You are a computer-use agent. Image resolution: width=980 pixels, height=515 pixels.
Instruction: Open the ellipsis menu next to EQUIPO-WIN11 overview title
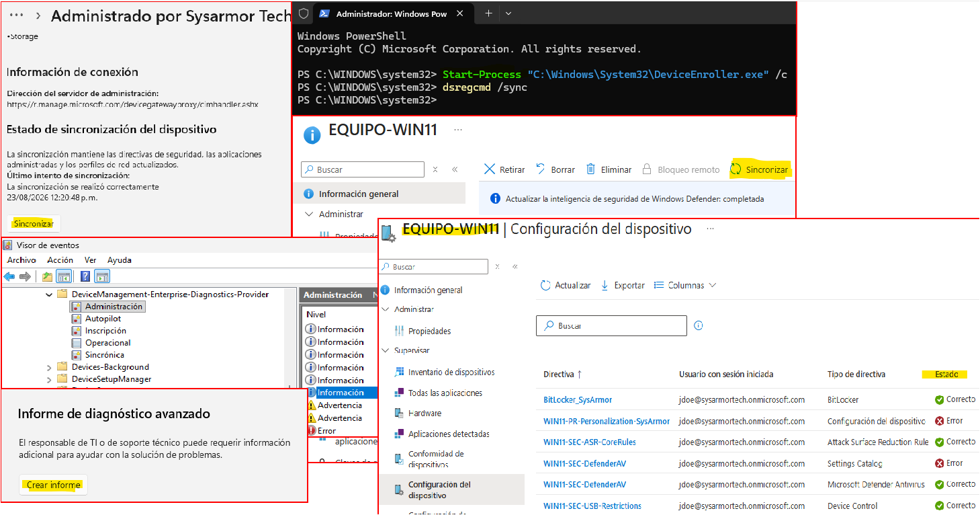point(458,129)
